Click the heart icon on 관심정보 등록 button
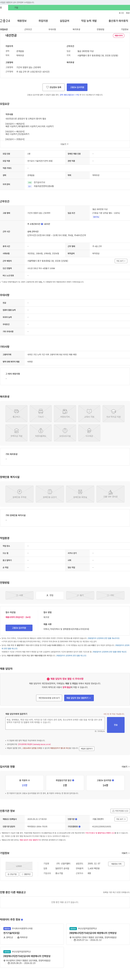This screenshot has height=980, width=130. 47,87
